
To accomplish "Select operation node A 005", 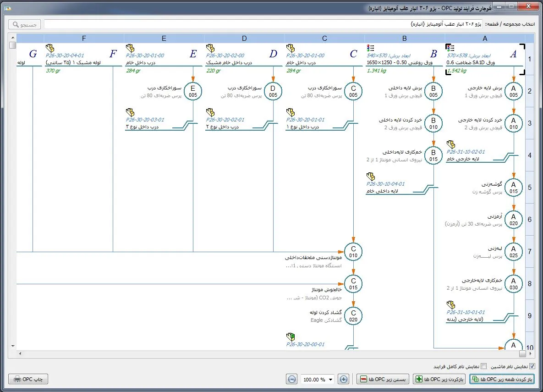I will point(514,91).
